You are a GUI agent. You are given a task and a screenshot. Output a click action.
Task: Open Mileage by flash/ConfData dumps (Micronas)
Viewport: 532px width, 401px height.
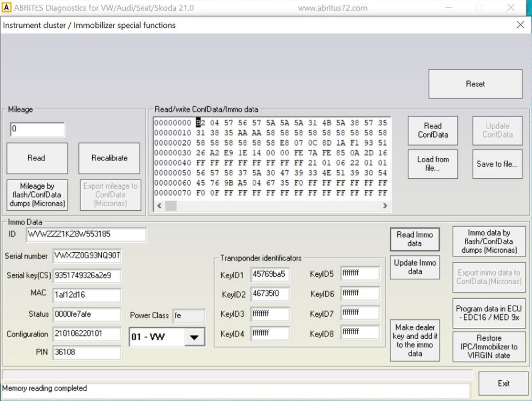[x=37, y=195]
